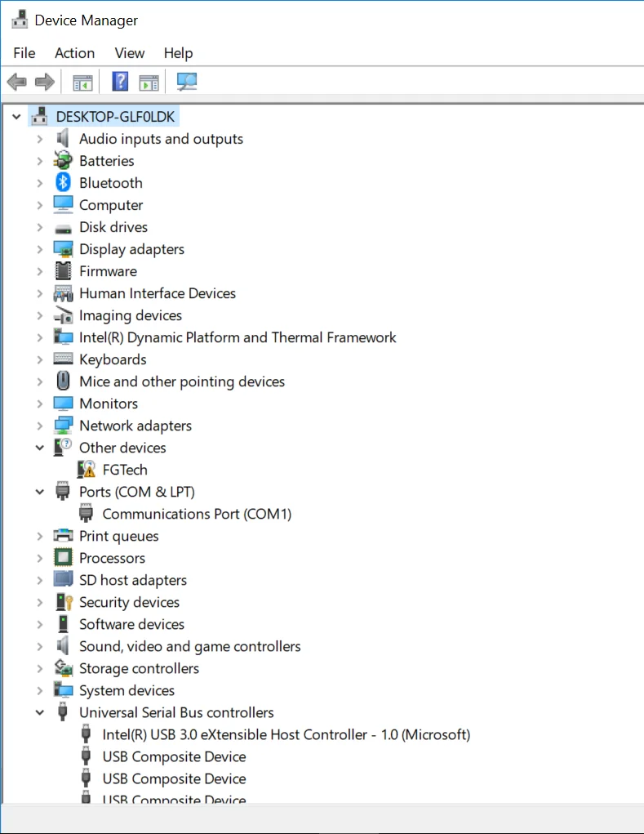Select the Ports (COM & LPT) label

click(x=137, y=492)
